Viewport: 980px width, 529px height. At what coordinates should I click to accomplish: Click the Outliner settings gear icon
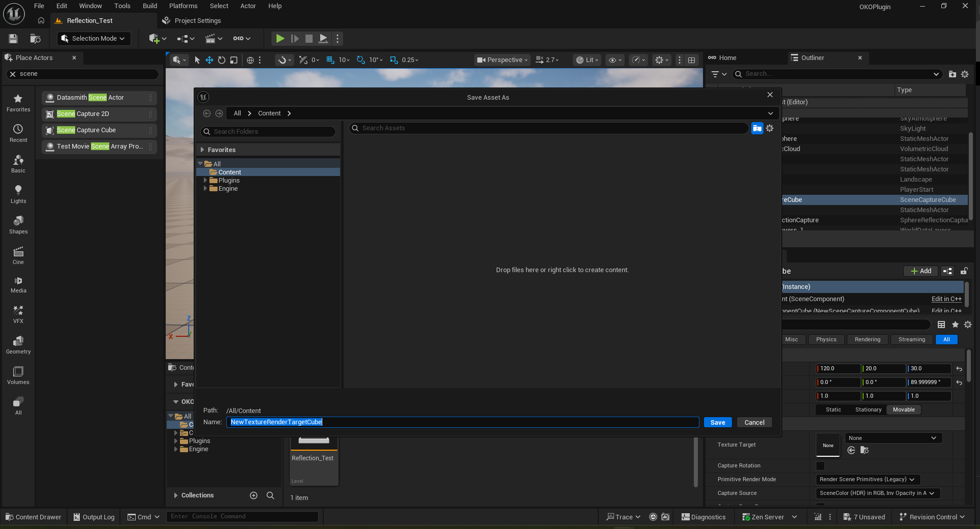click(x=965, y=74)
